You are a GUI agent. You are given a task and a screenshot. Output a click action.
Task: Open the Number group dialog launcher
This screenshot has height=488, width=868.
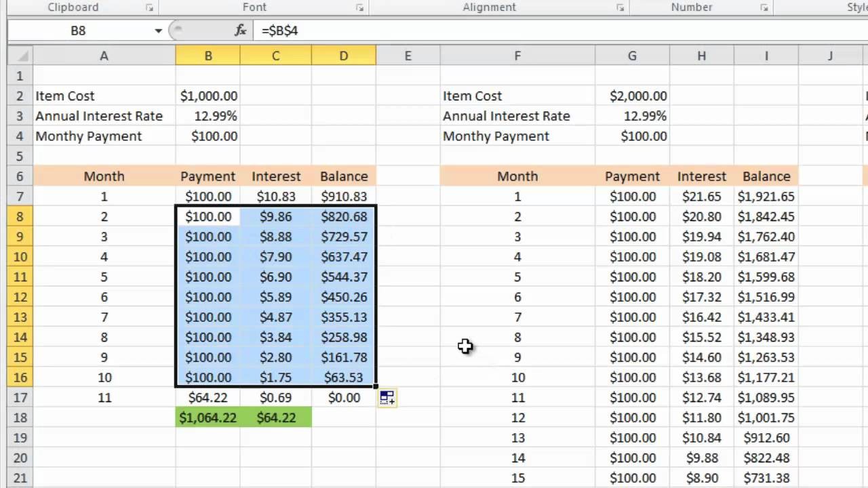(x=764, y=7)
